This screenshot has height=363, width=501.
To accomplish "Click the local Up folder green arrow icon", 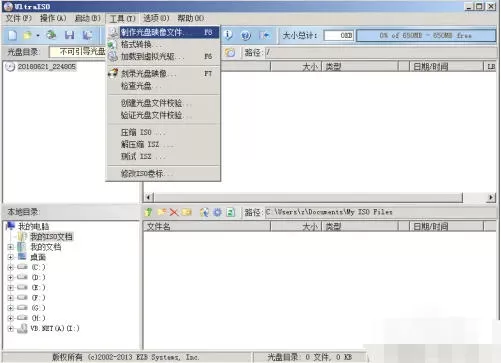I will click(149, 212).
